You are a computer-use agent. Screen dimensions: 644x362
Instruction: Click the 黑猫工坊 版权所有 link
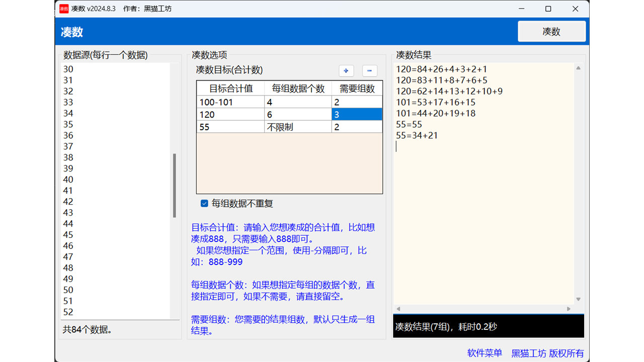point(546,353)
